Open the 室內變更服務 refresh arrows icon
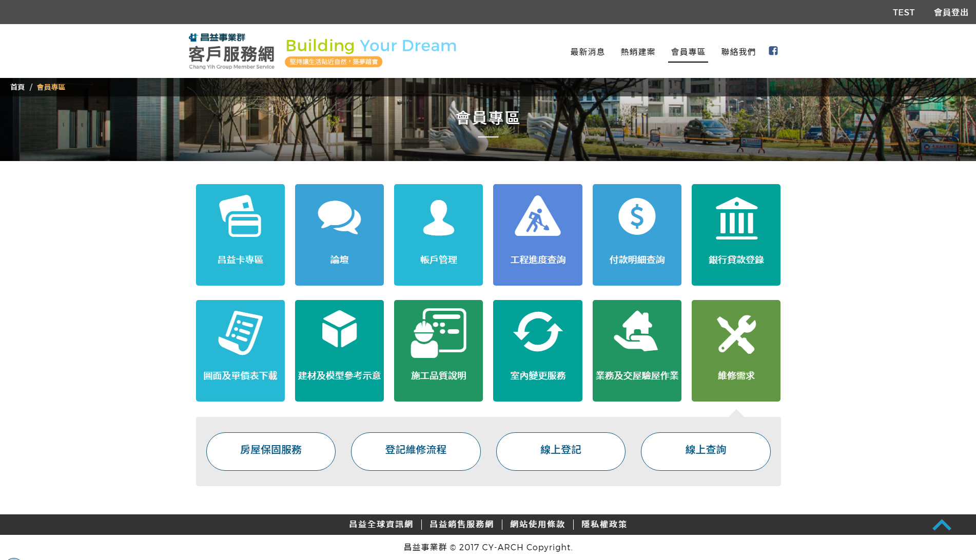The width and height of the screenshot is (976, 560). (x=537, y=332)
